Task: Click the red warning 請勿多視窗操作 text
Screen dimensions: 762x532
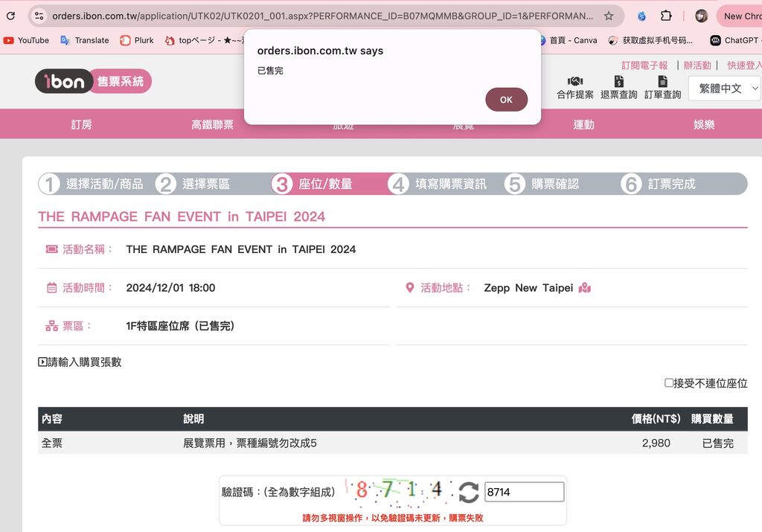Action: [393, 518]
